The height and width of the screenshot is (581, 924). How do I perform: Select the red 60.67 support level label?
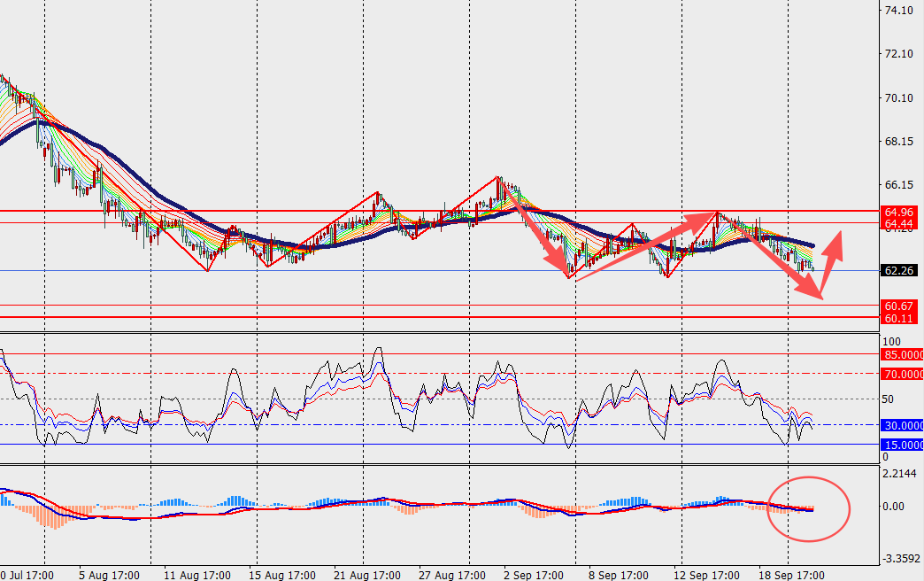tap(900, 306)
